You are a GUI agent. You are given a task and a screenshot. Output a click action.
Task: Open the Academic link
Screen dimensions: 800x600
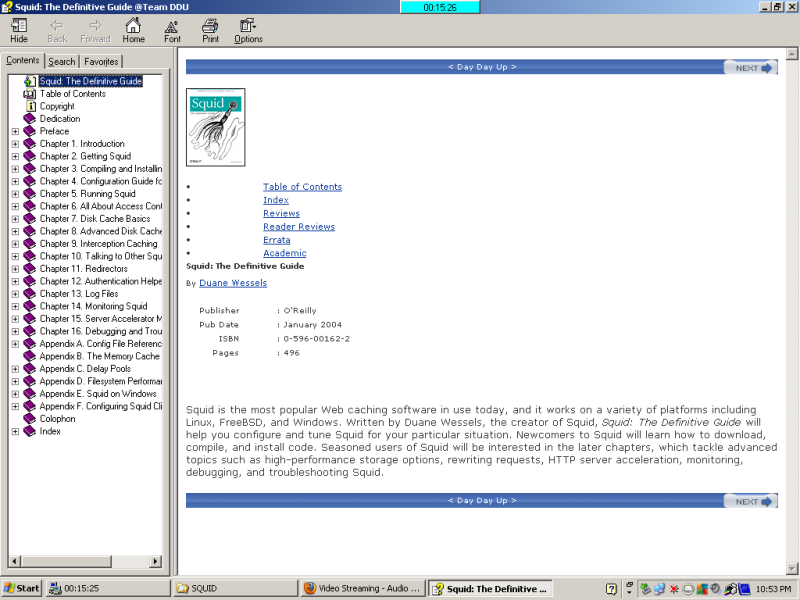285,253
